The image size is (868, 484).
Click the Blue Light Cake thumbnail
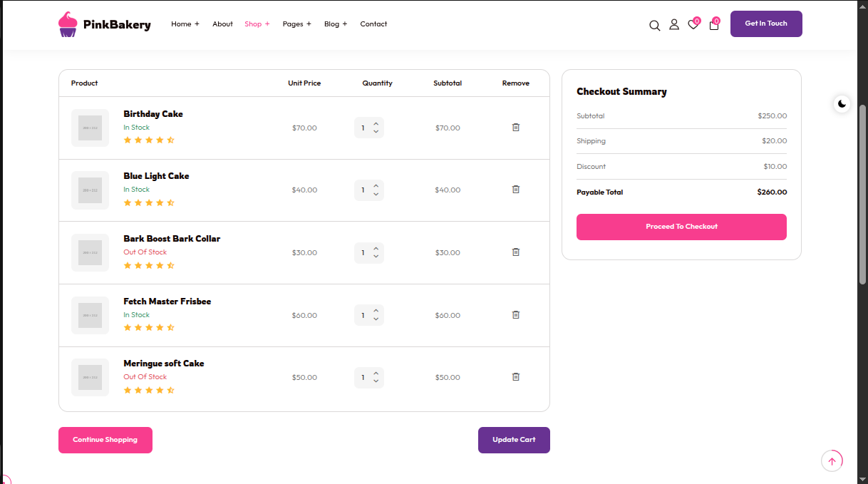[90, 190]
